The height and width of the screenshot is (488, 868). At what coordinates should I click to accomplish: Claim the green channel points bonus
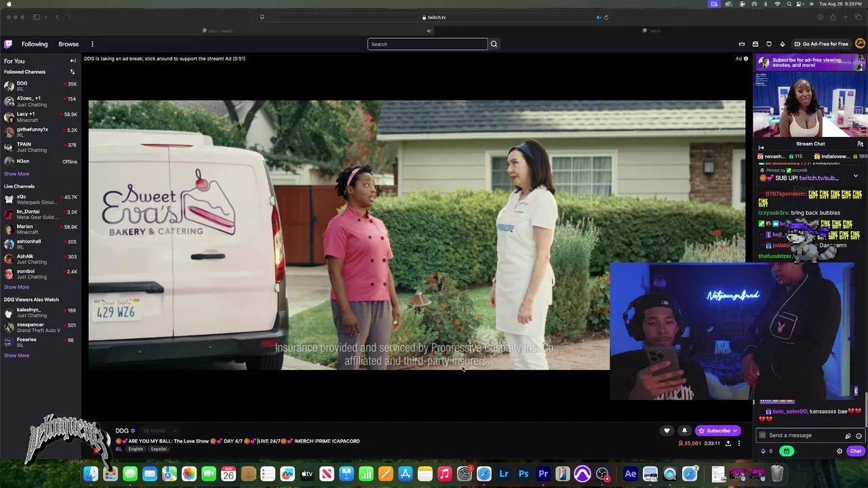pos(787,451)
